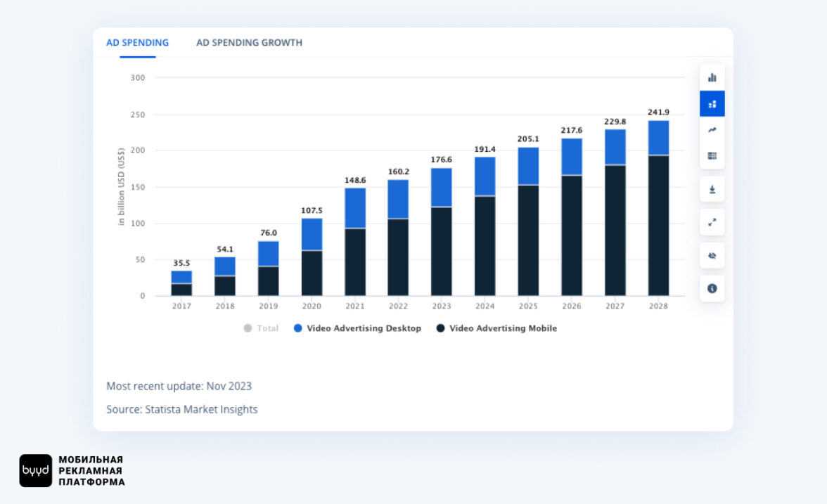Click the 2027 x-axis label
The image size is (827, 504).
tap(615, 306)
